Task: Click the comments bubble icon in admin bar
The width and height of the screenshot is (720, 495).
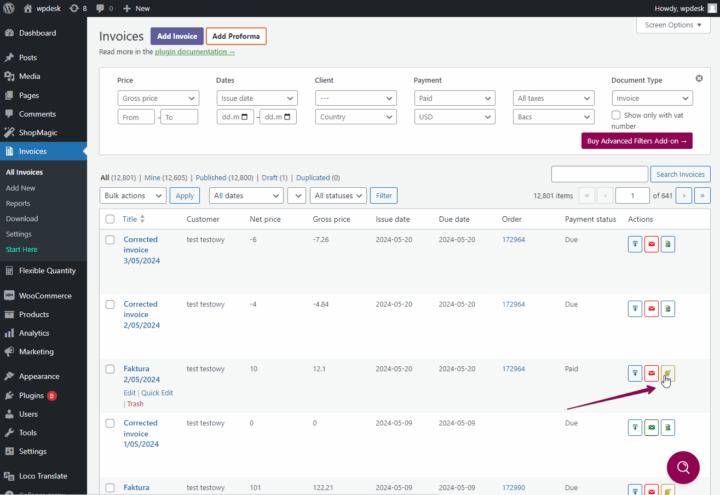Action: 100,7
